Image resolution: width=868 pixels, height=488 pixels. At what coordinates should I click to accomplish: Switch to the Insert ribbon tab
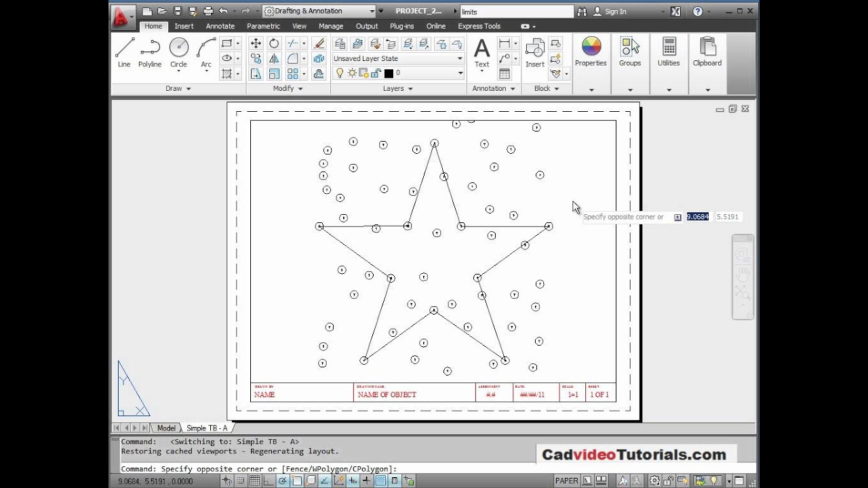pyautogui.click(x=184, y=26)
